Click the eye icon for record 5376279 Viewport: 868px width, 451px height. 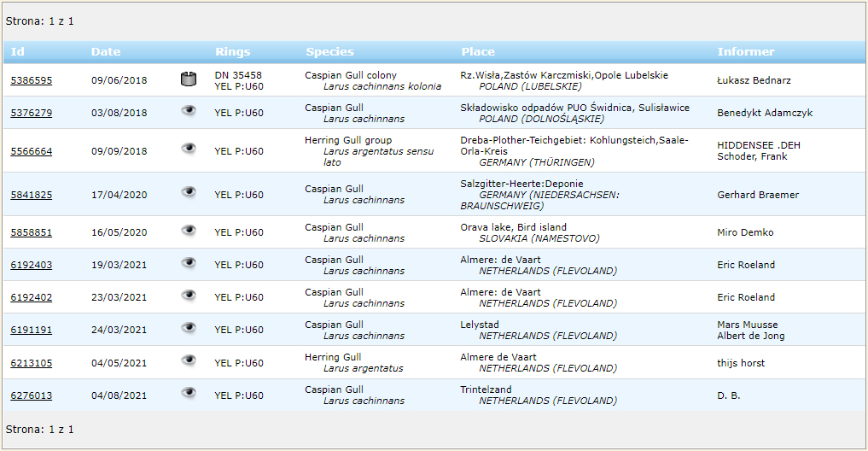189,110
